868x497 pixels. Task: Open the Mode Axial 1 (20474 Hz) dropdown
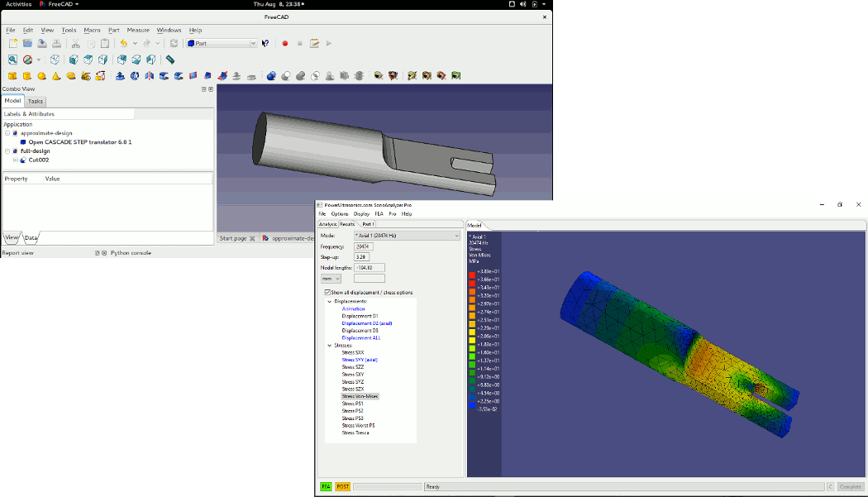[x=407, y=236]
